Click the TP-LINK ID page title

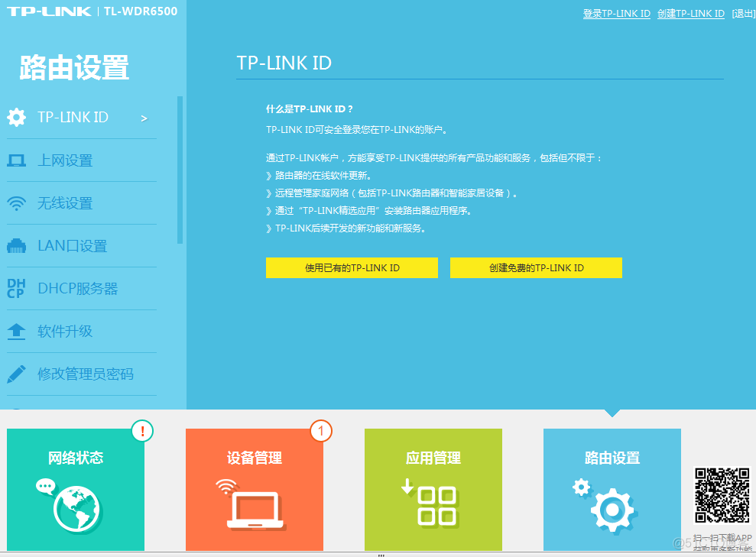pos(284,63)
